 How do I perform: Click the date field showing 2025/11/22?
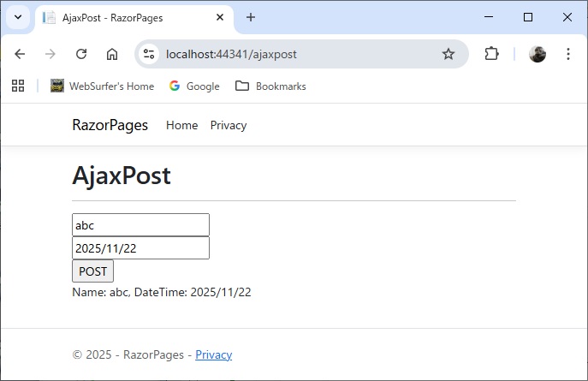click(140, 248)
